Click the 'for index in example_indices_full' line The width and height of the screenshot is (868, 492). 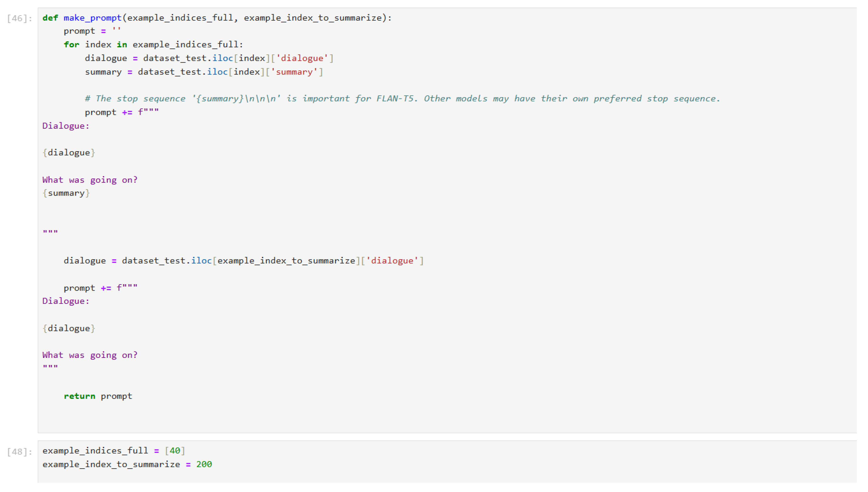point(153,45)
